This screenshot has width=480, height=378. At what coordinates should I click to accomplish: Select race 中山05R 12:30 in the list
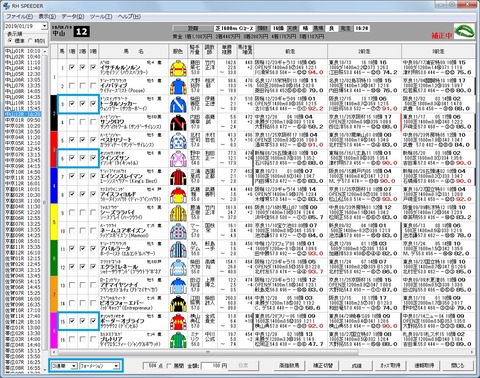[23, 74]
